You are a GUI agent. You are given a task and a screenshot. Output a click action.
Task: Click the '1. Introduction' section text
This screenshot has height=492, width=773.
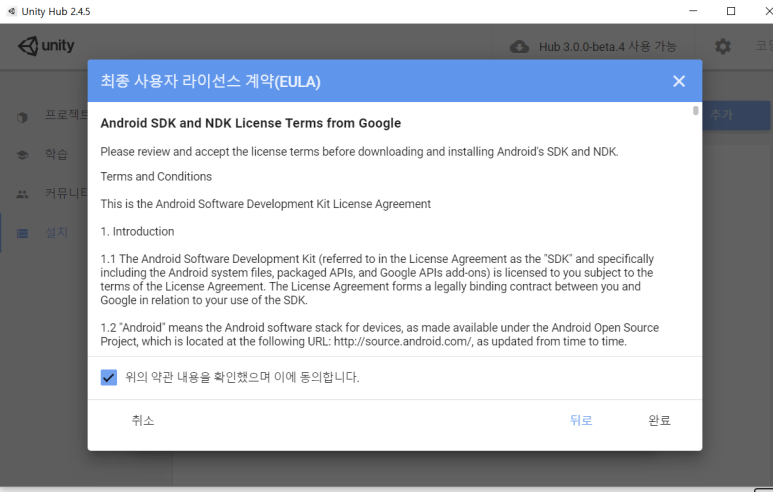[x=137, y=232]
